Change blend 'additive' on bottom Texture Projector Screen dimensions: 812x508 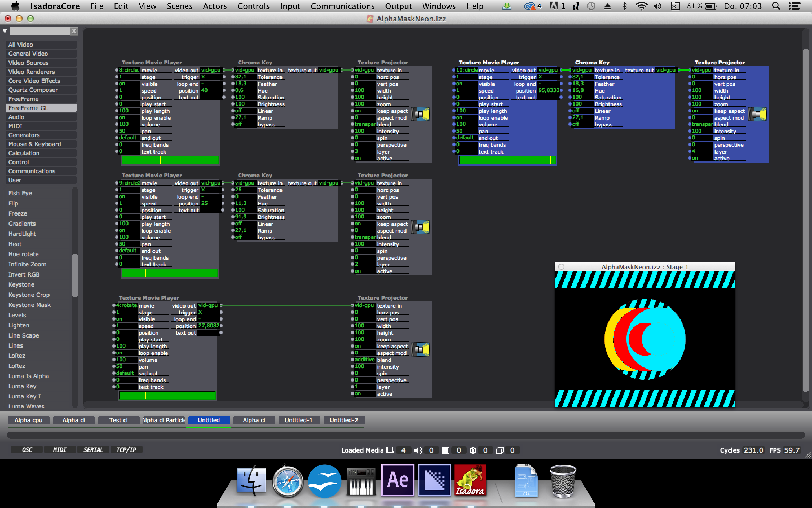tap(364, 360)
